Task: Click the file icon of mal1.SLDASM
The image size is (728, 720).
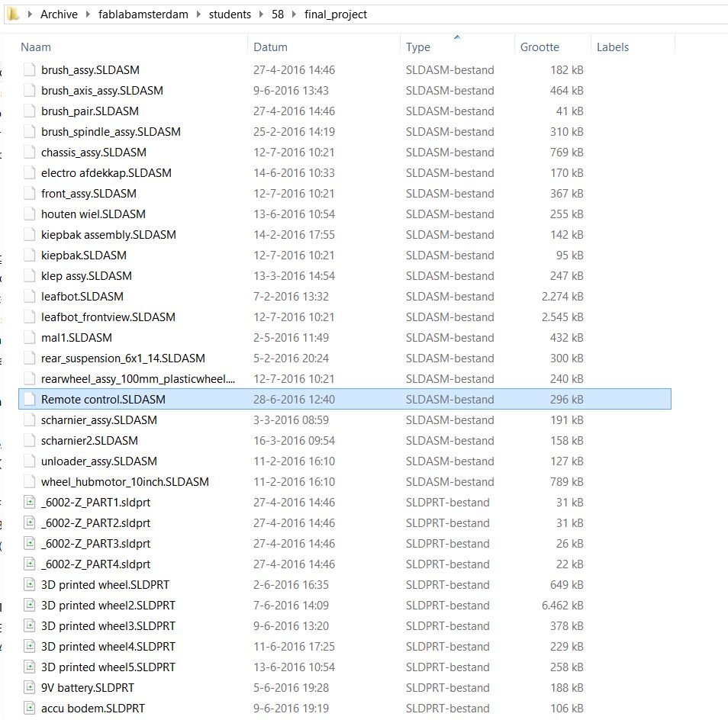Action: (29, 338)
